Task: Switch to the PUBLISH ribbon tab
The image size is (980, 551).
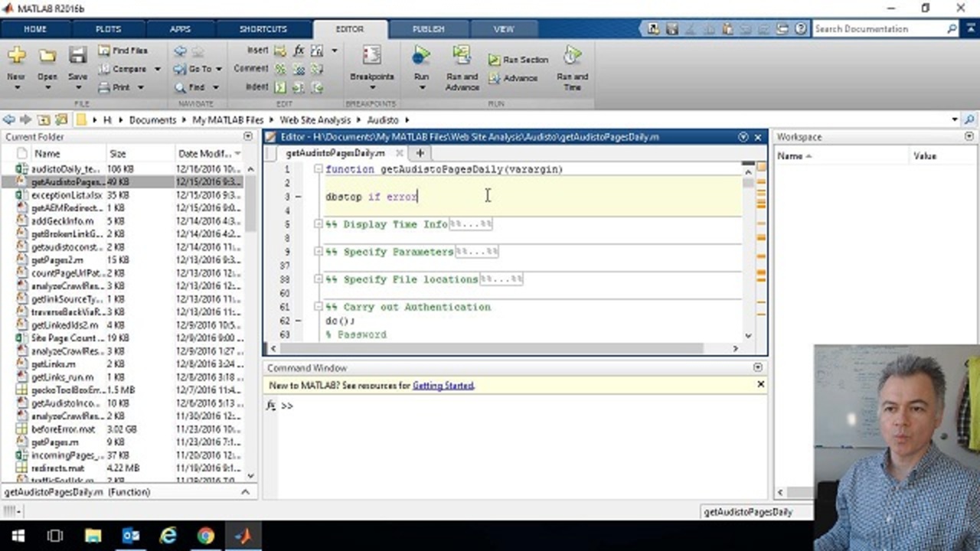Action: [428, 29]
